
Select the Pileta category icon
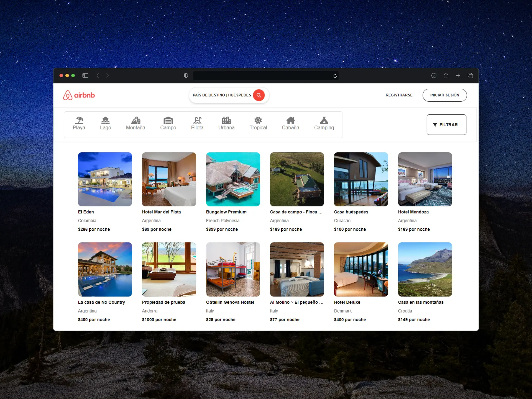197,120
